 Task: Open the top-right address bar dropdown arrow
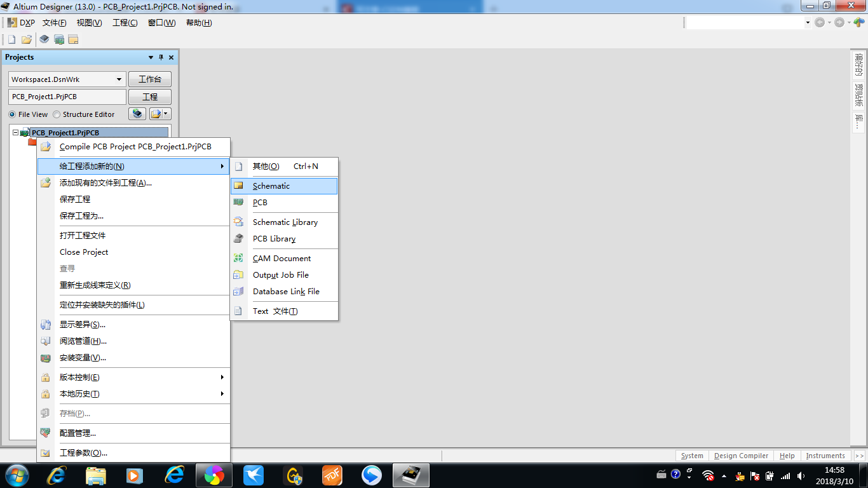coord(808,22)
